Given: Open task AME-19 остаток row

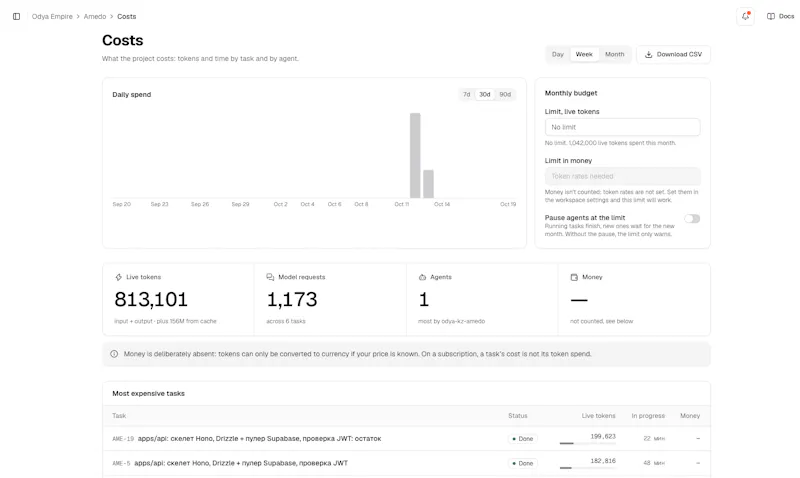Looking at the screenshot, I should click(406, 438).
